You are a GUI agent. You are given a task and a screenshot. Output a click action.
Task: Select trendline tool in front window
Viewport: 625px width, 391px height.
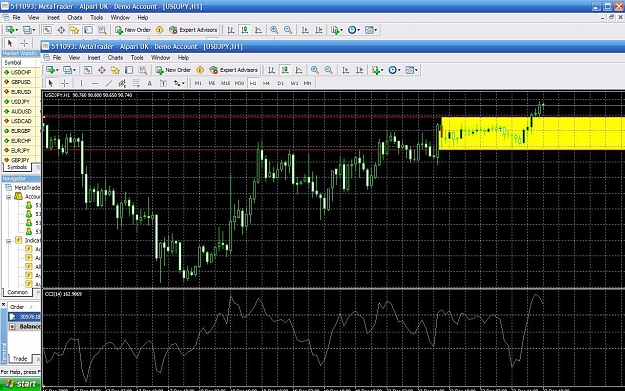coord(109,83)
